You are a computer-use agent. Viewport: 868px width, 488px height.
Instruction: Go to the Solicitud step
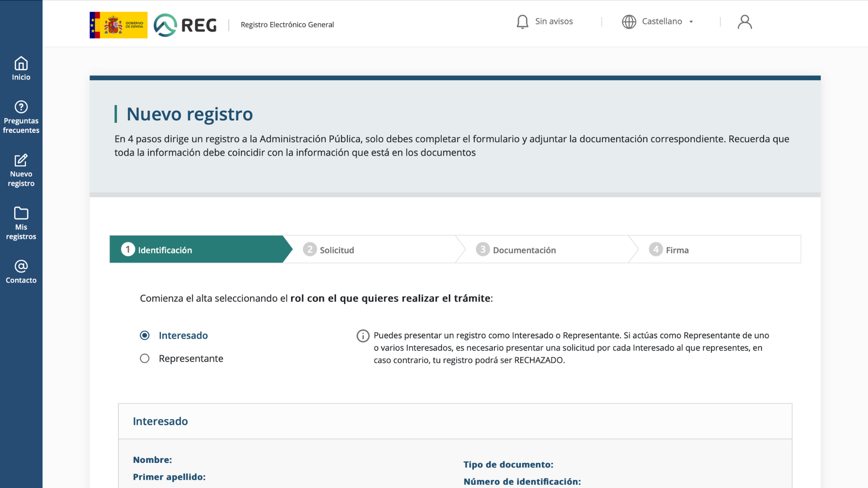tap(336, 250)
